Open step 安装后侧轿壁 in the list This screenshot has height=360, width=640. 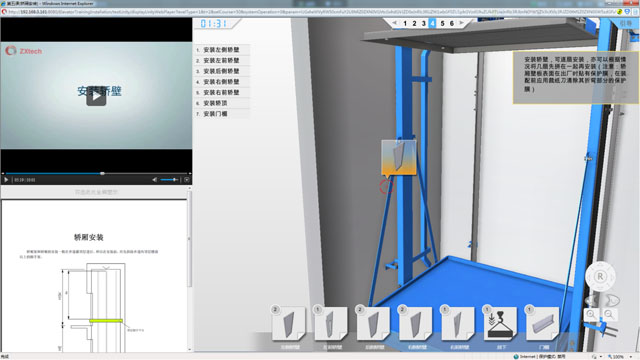pyautogui.click(x=221, y=71)
